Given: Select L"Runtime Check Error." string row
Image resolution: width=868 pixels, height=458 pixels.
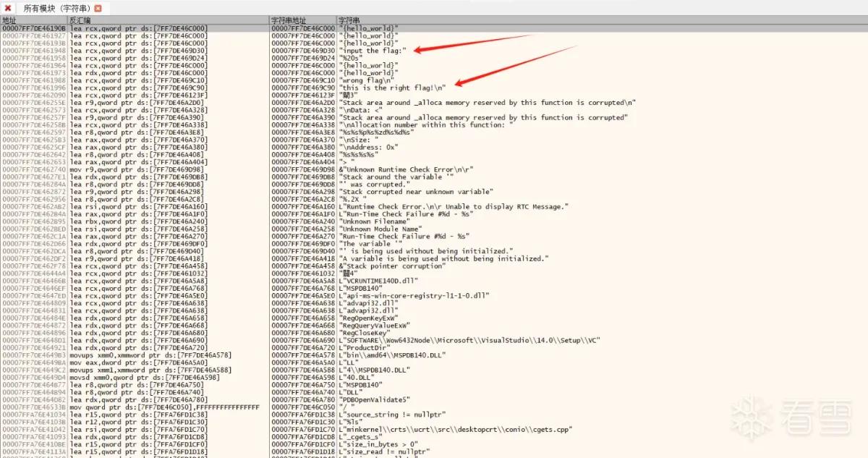Looking at the screenshot, I should coord(454,206).
